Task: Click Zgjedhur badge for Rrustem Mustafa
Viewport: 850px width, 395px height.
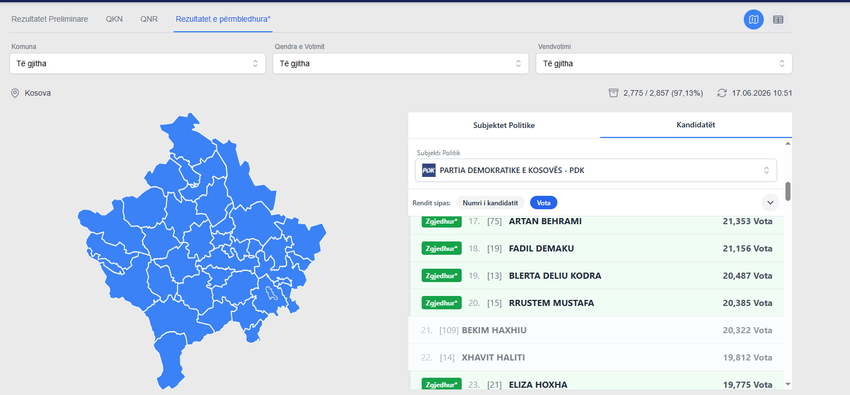Action: [441, 303]
